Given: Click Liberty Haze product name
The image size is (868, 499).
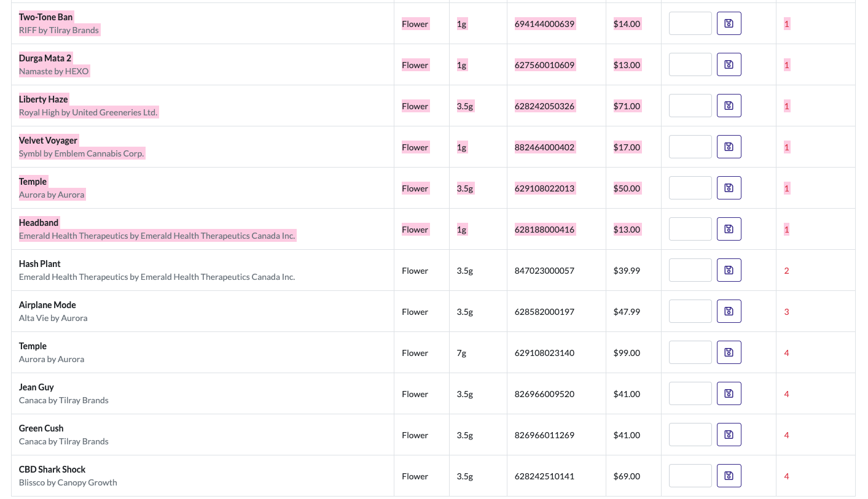Looking at the screenshot, I should point(44,99).
